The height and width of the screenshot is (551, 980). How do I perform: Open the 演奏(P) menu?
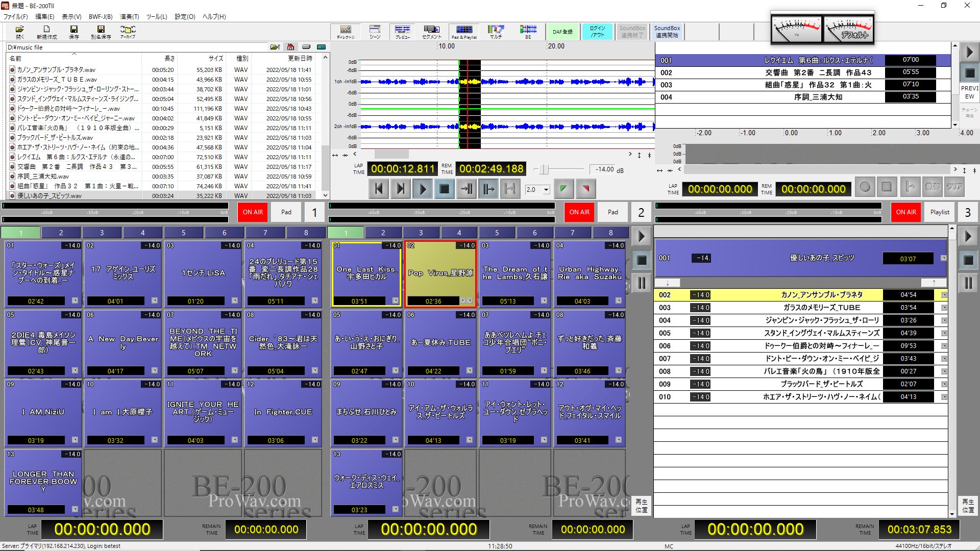pos(129,16)
